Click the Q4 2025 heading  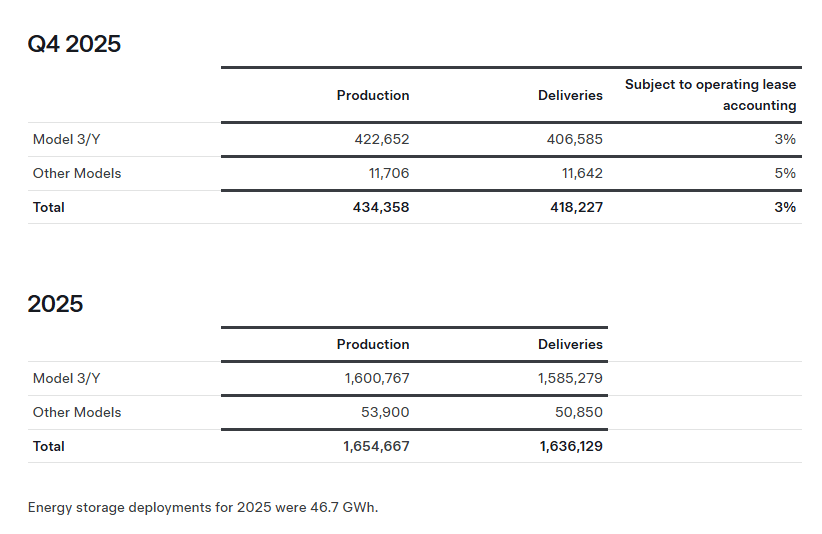pyautogui.click(x=74, y=44)
